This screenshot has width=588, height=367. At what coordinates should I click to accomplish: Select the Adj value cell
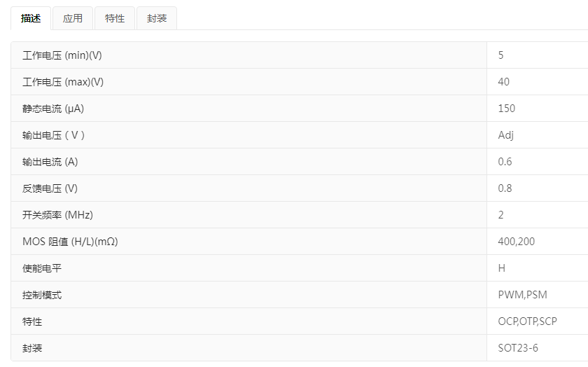click(x=505, y=135)
